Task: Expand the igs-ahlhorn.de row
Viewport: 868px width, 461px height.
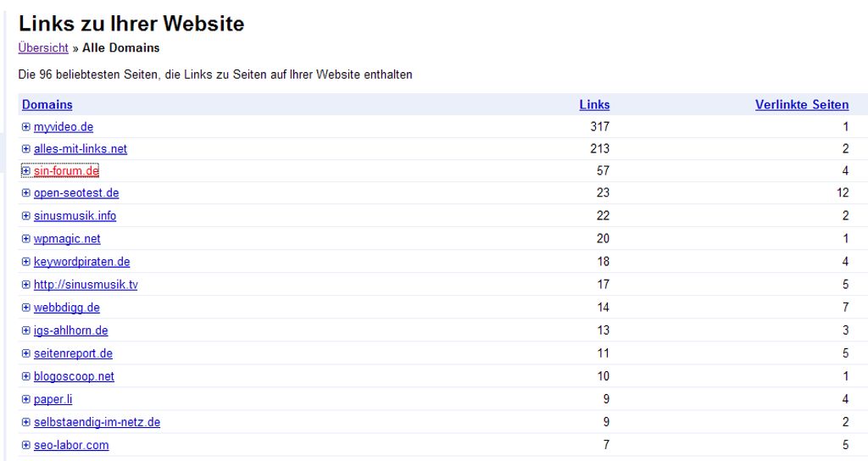Action: tap(26, 331)
